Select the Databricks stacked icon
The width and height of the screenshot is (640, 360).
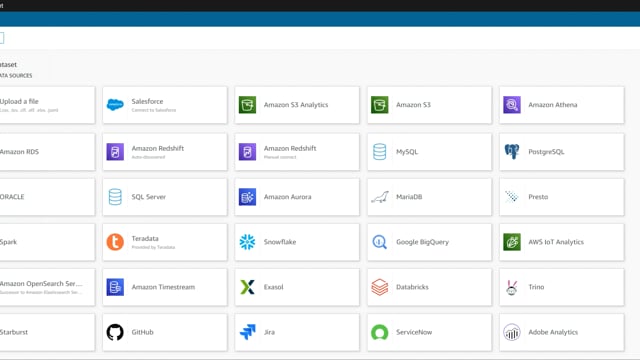(380, 287)
